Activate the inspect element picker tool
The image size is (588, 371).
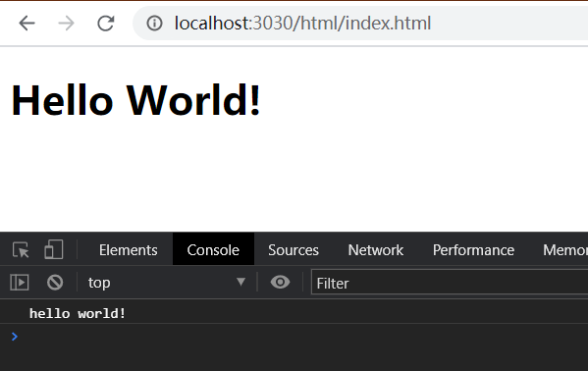[x=21, y=250]
